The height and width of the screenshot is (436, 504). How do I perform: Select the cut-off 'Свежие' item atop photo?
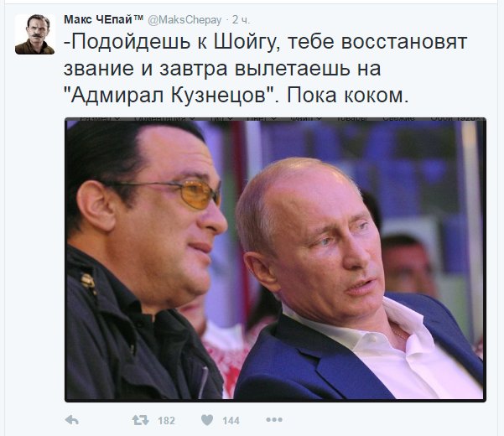[398, 119]
